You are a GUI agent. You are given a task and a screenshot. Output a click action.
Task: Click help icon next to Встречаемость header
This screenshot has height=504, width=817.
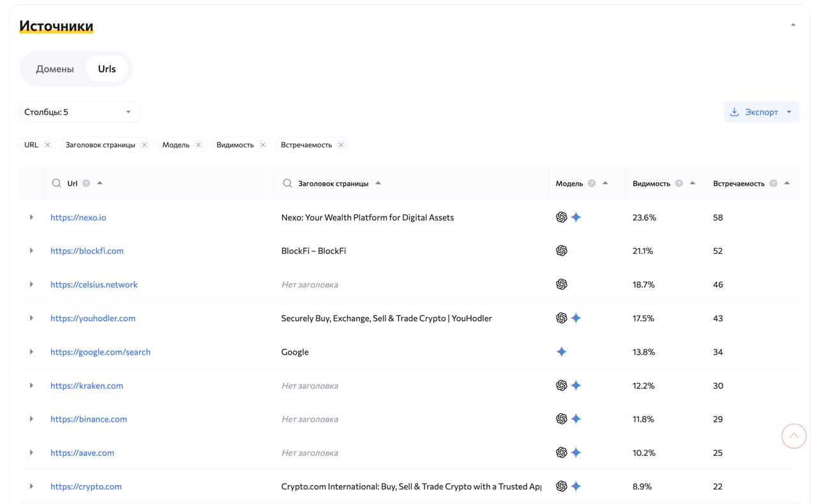[x=773, y=183]
